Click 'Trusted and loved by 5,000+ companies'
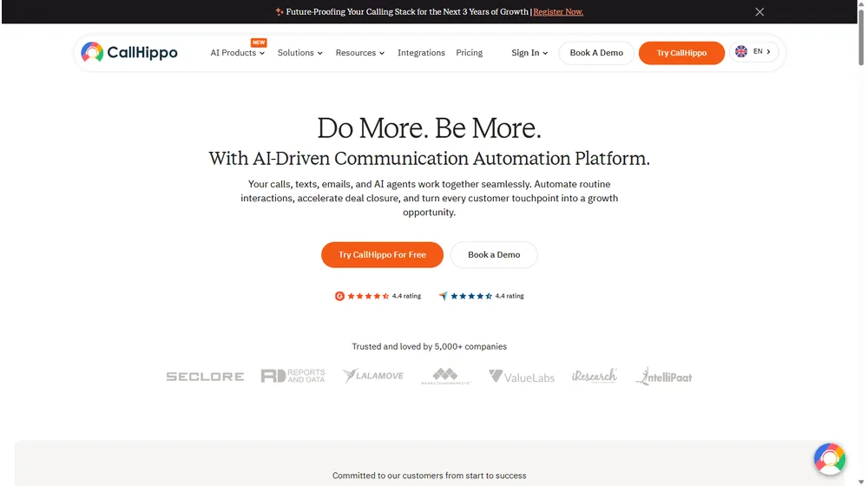 click(x=429, y=346)
